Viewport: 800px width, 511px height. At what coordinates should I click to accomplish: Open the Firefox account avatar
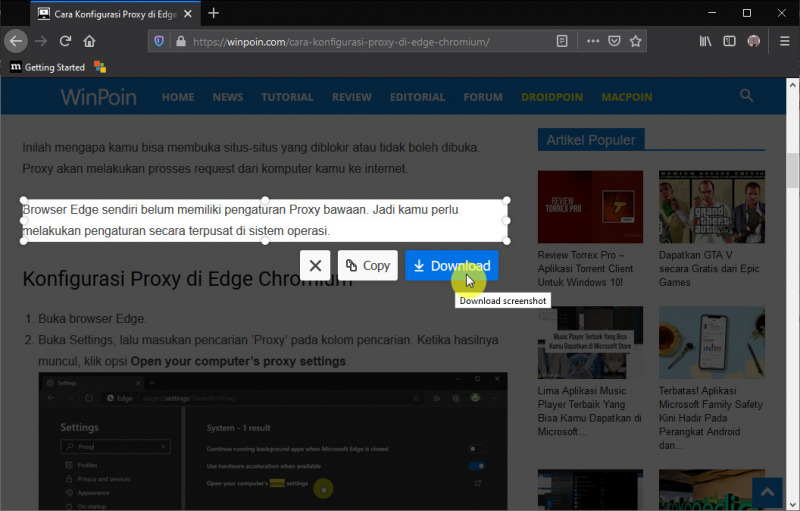754,41
